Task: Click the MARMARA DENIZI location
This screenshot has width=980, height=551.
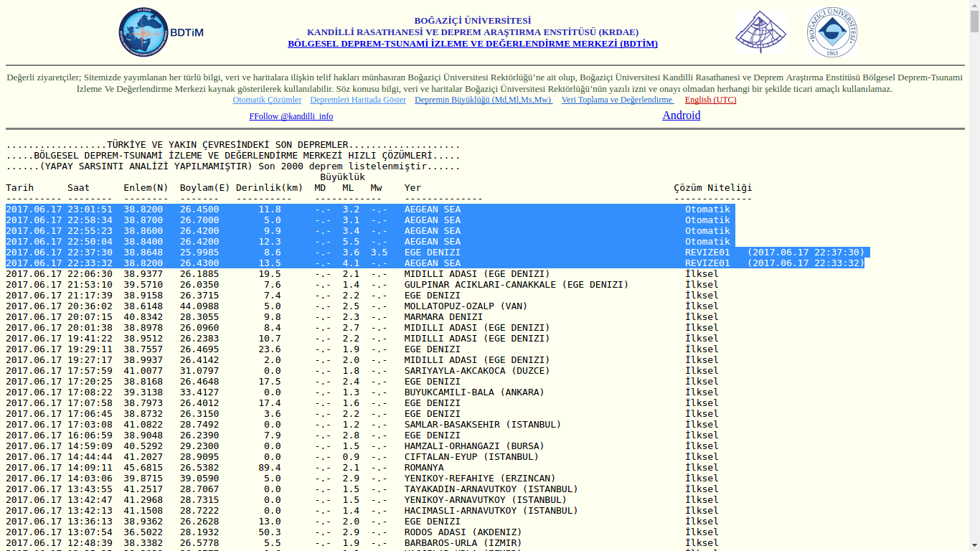Action: point(443,317)
